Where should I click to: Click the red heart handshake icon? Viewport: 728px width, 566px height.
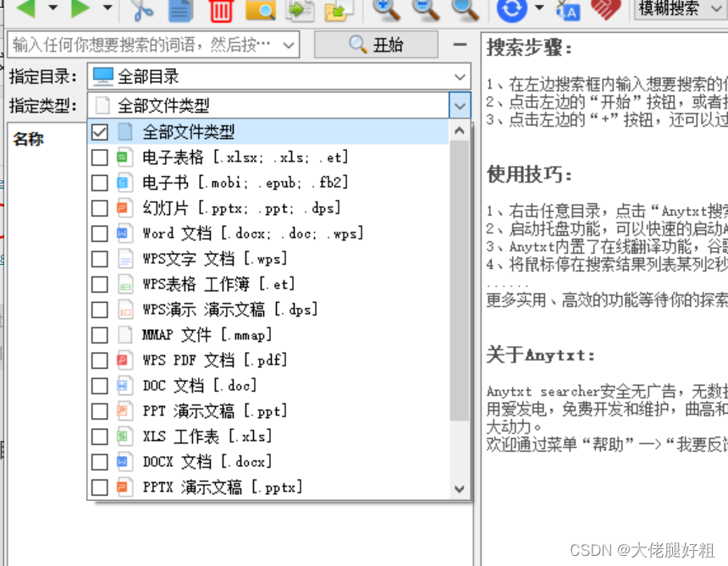coord(606,9)
